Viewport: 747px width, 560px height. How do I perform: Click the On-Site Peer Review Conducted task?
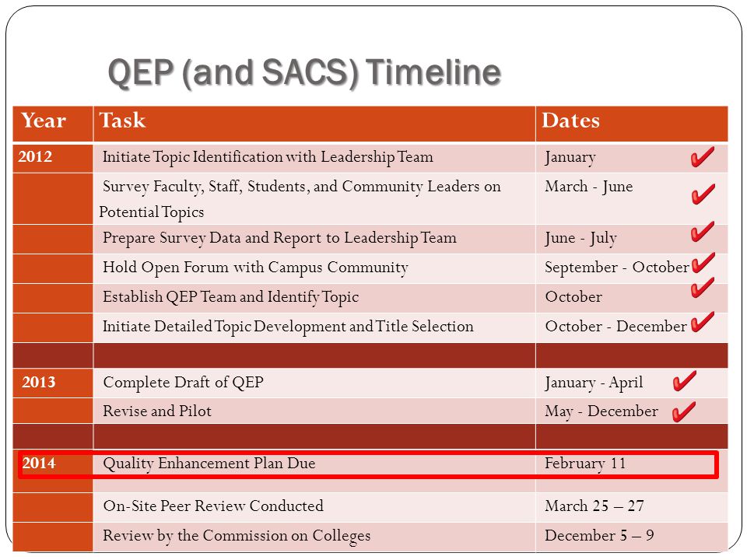[x=213, y=506]
